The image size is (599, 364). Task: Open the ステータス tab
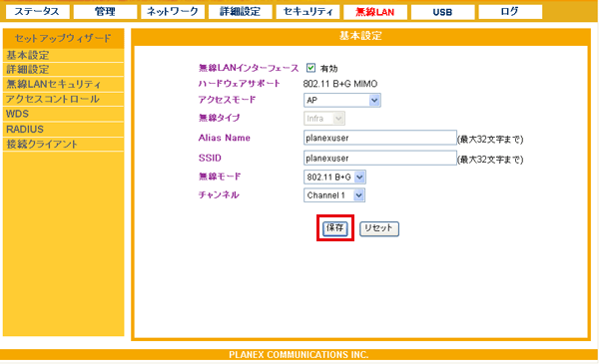(x=38, y=11)
